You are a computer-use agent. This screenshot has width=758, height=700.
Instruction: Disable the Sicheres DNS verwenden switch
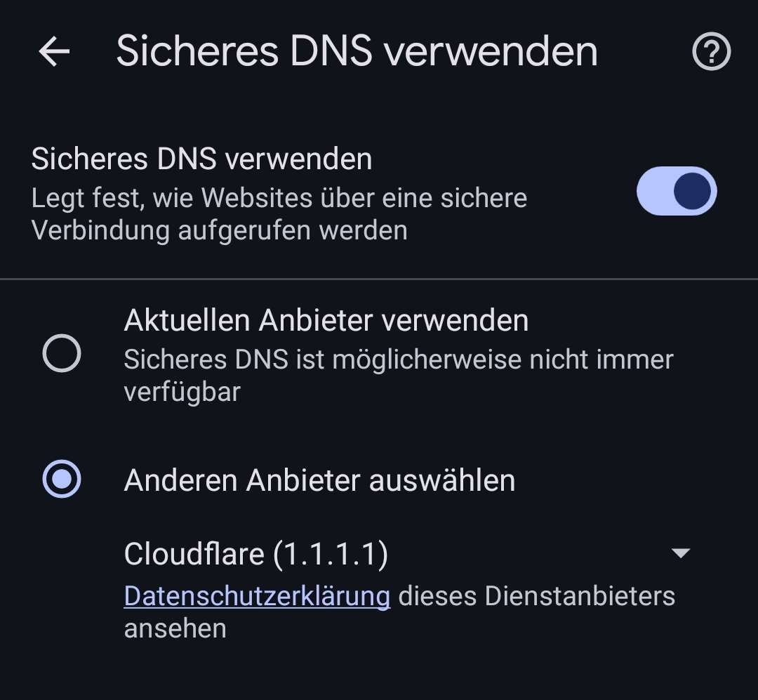pyautogui.click(x=676, y=190)
